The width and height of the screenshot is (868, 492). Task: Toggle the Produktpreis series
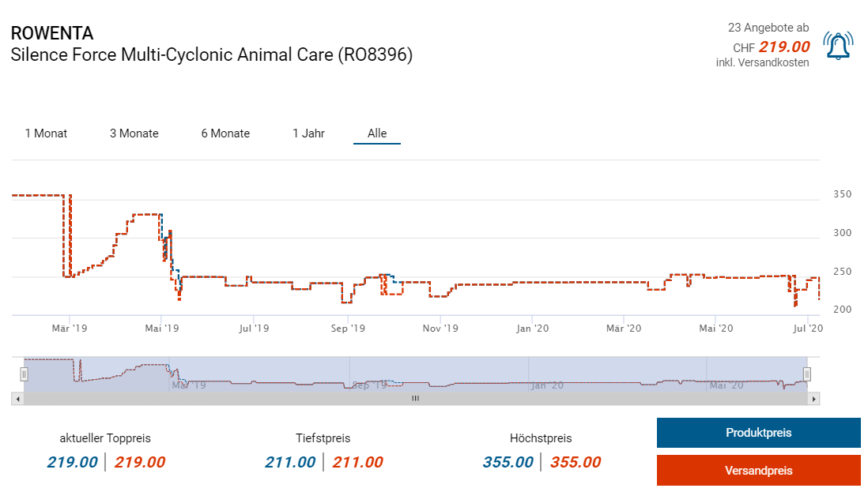coord(758,433)
